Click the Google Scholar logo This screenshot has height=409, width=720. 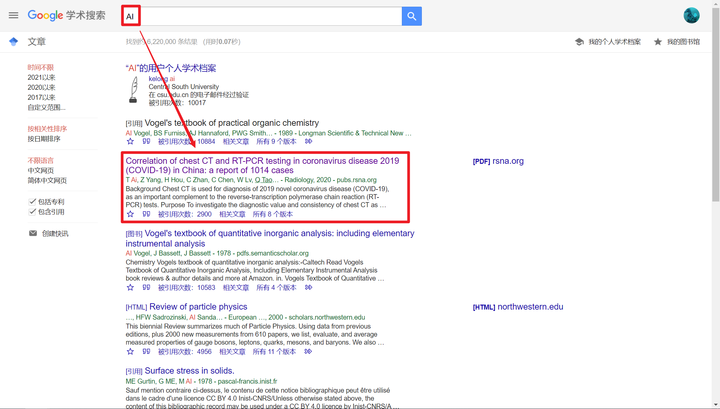[x=67, y=15]
